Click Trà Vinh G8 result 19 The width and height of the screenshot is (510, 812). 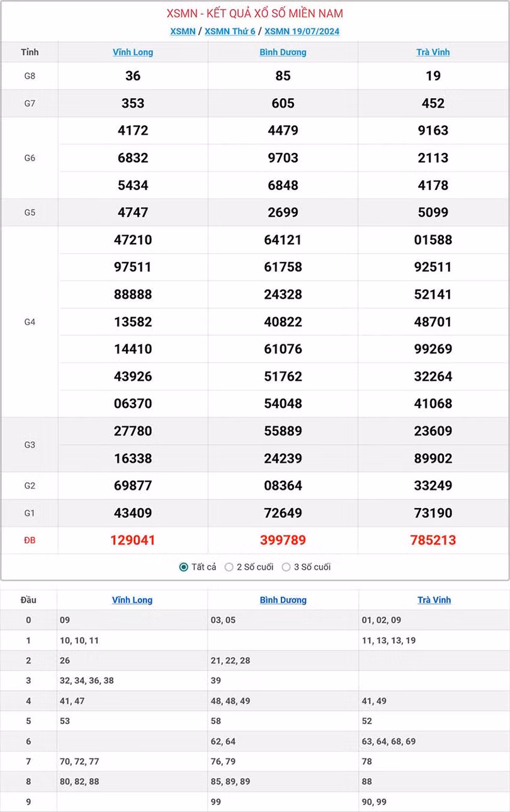tap(433, 76)
